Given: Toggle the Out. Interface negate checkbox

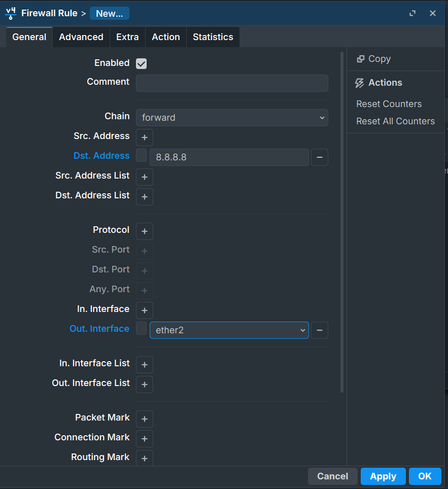Looking at the screenshot, I should pos(142,328).
